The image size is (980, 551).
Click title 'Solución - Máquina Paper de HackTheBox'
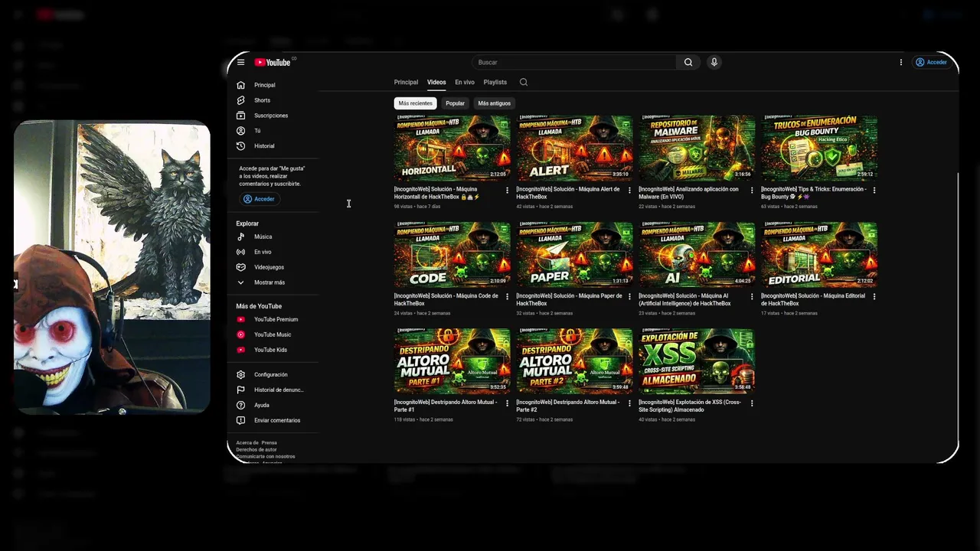tap(569, 299)
